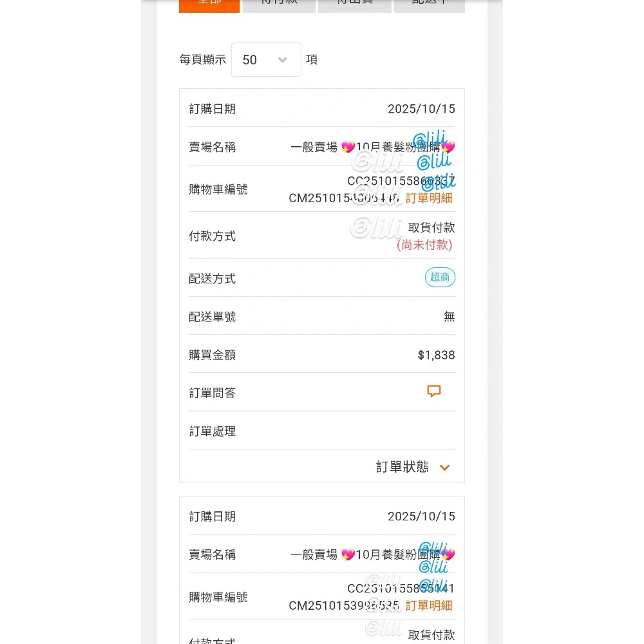Click the 超商 delivery method badge
This screenshot has height=644, width=644.
coord(440,278)
